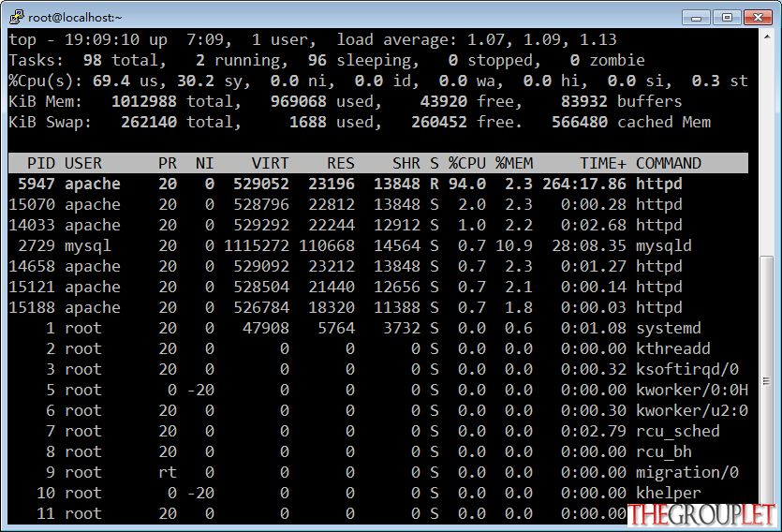Click PID 2729 mysql row

tap(378, 245)
